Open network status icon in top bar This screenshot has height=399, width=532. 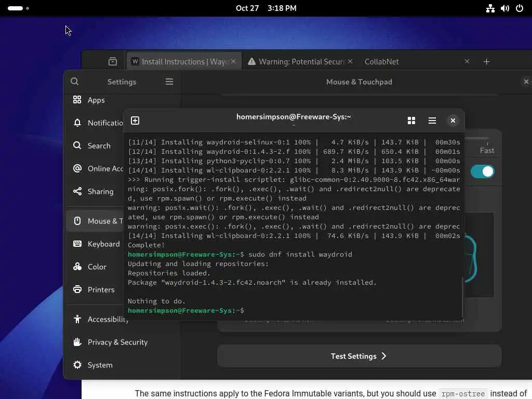(490, 8)
